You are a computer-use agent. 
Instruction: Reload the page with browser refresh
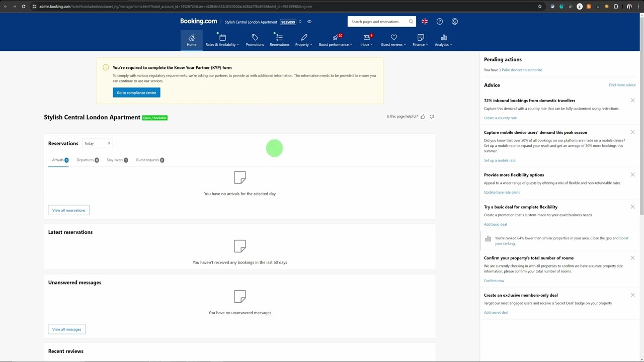click(x=23, y=7)
